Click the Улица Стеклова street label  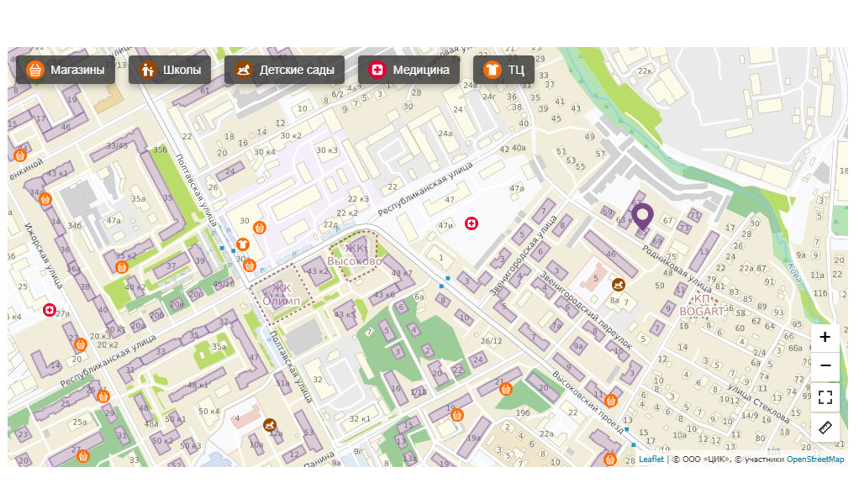(758, 402)
